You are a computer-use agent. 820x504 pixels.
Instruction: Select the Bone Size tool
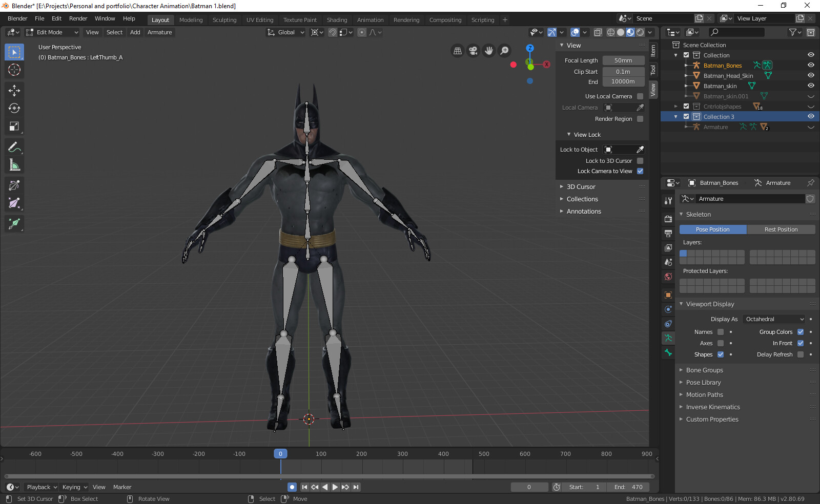14,203
